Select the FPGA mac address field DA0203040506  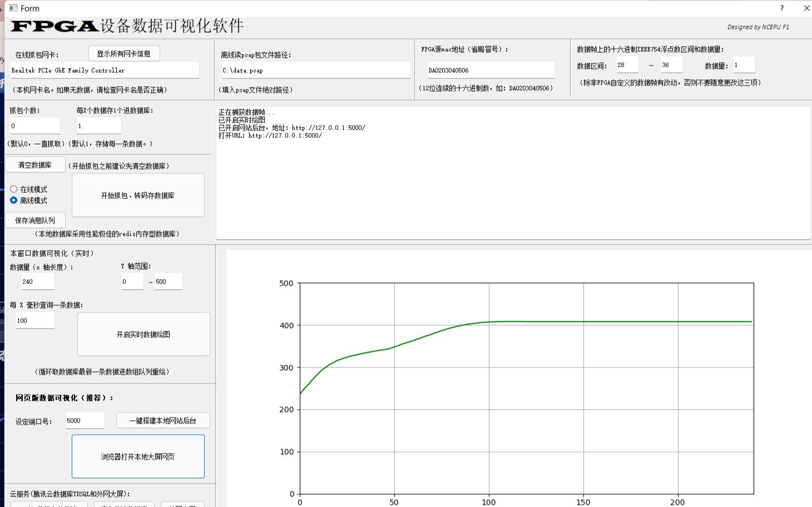[491, 69]
